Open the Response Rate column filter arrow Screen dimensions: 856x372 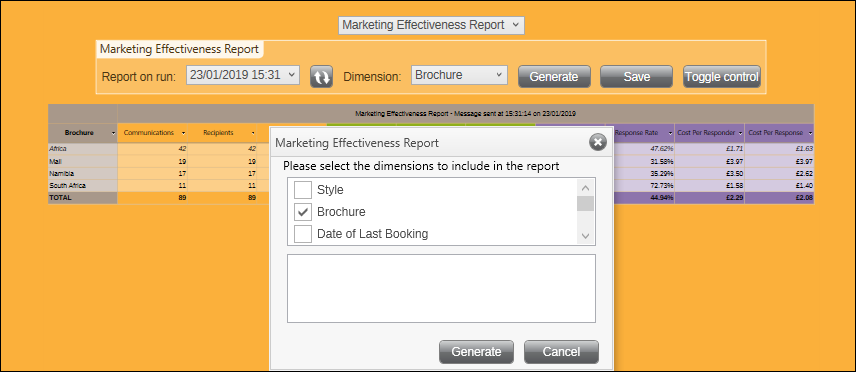[669, 133]
